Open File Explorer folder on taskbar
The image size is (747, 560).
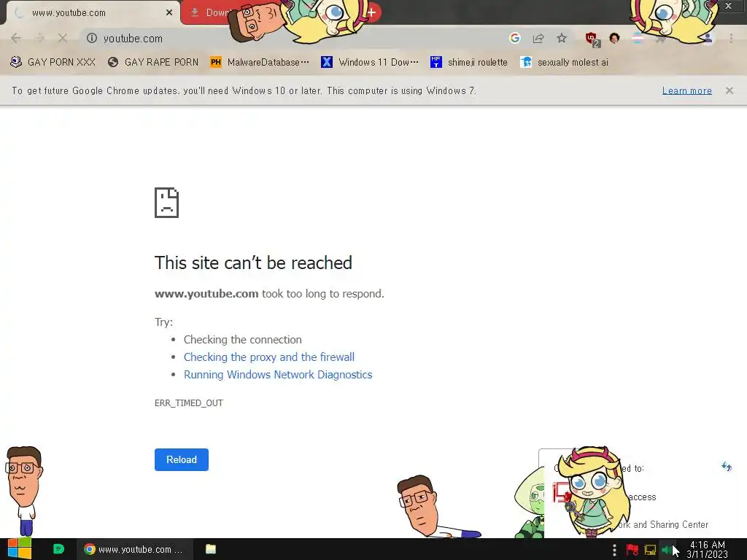pos(211,549)
